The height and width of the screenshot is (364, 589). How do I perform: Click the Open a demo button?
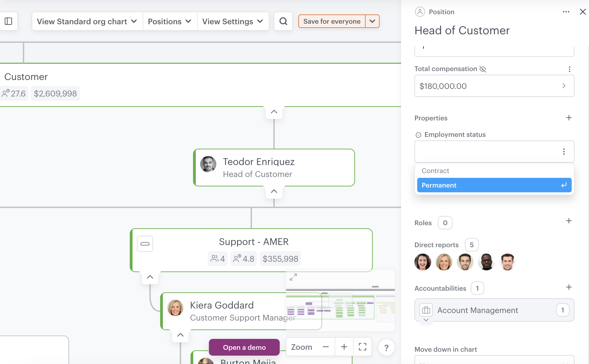(244, 347)
